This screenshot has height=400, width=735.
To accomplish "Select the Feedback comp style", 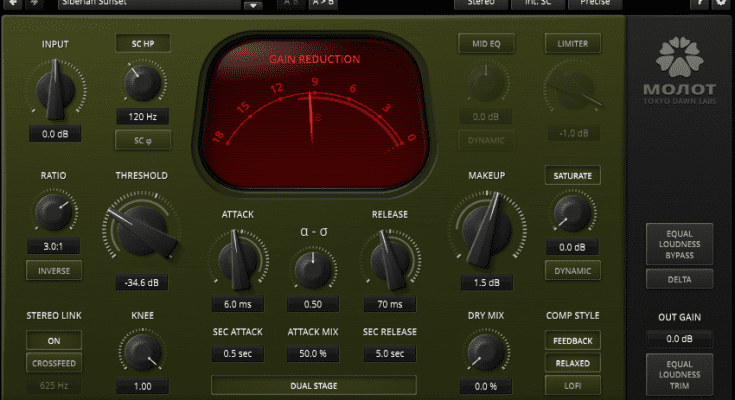I will (x=572, y=341).
